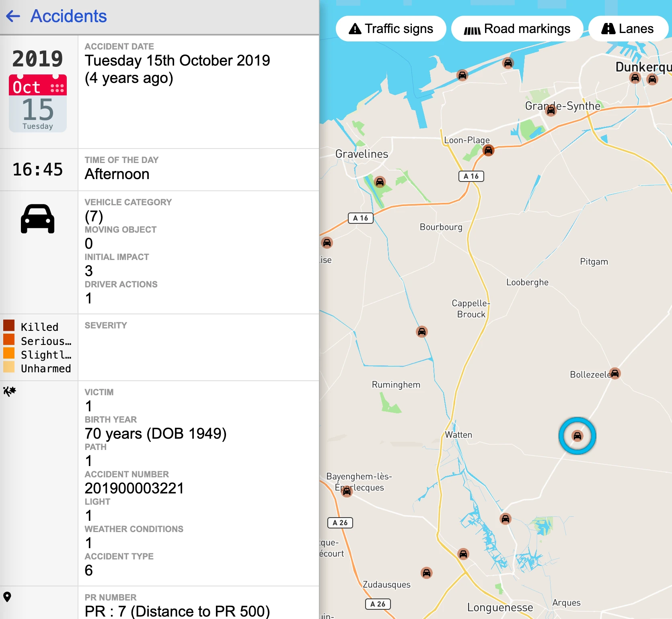The height and width of the screenshot is (619, 672).
Task: Open the Accidents header link
Action: [68, 17]
